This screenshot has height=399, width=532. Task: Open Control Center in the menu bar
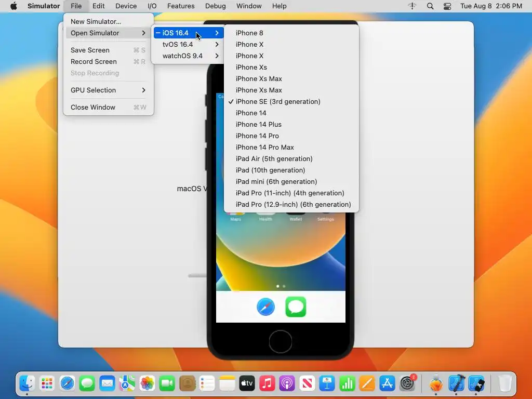pyautogui.click(x=447, y=6)
